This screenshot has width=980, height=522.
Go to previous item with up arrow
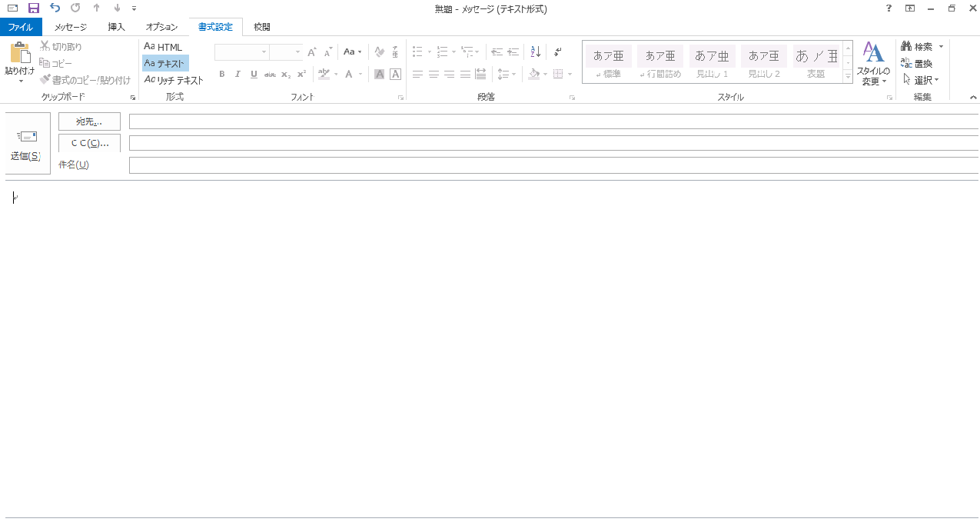pyautogui.click(x=96, y=8)
